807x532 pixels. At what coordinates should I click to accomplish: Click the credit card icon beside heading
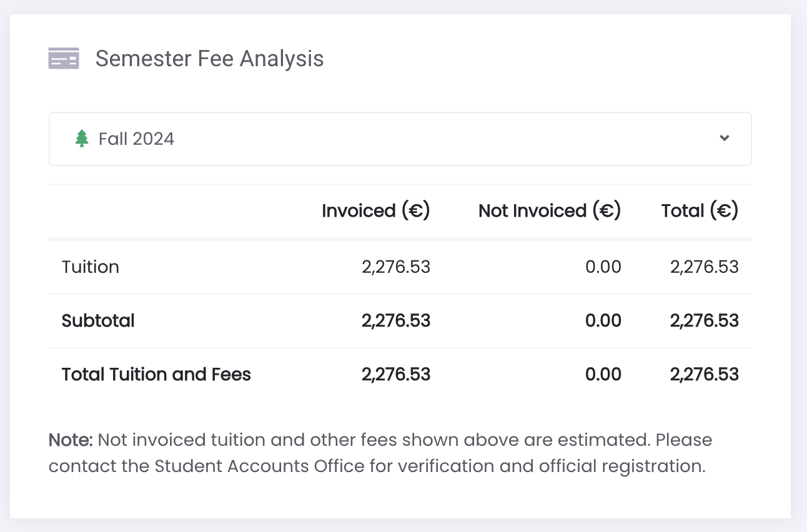click(64, 59)
